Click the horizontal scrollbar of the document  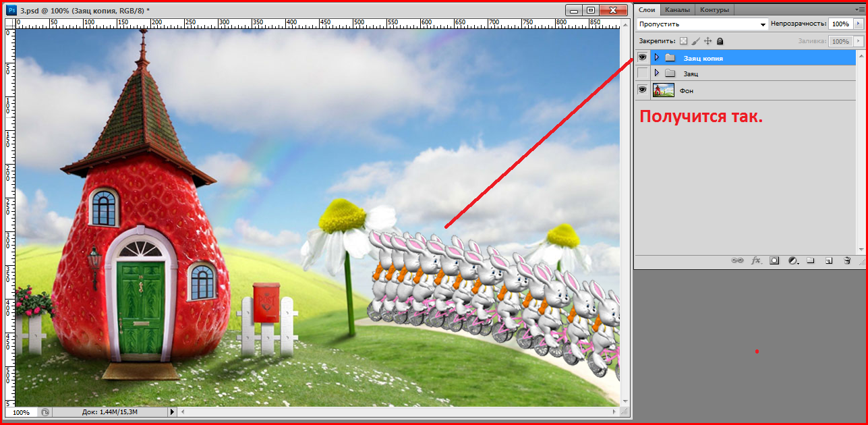(400, 412)
